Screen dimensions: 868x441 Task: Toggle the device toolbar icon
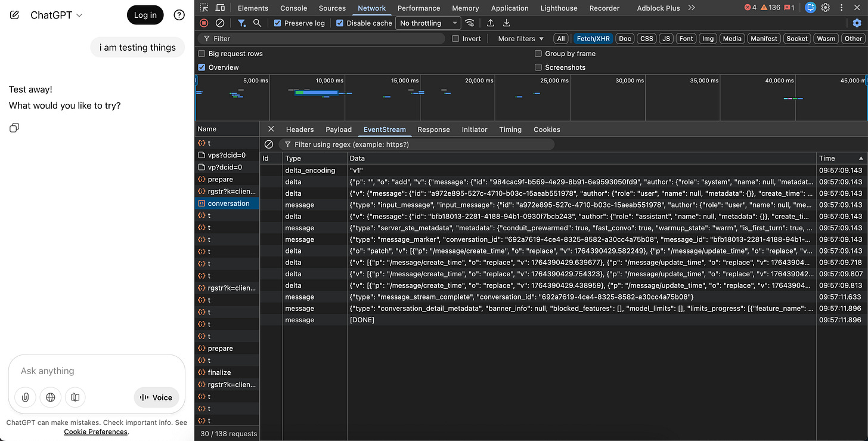(x=220, y=8)
